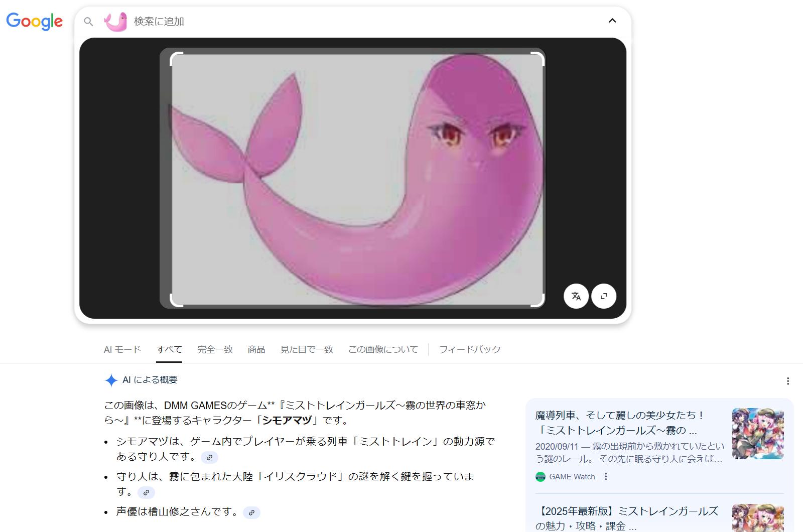Click the source link icon after 檜山修之さんです

251,512
